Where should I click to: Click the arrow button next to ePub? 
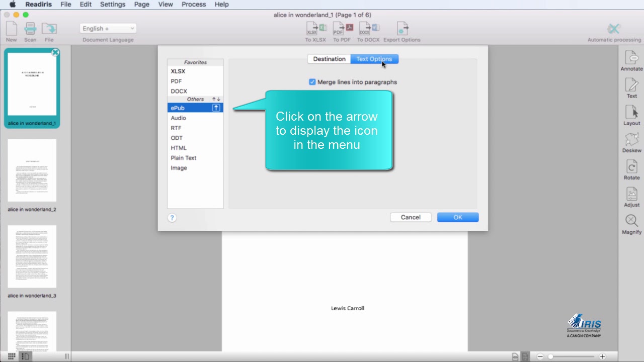(216, 108)
